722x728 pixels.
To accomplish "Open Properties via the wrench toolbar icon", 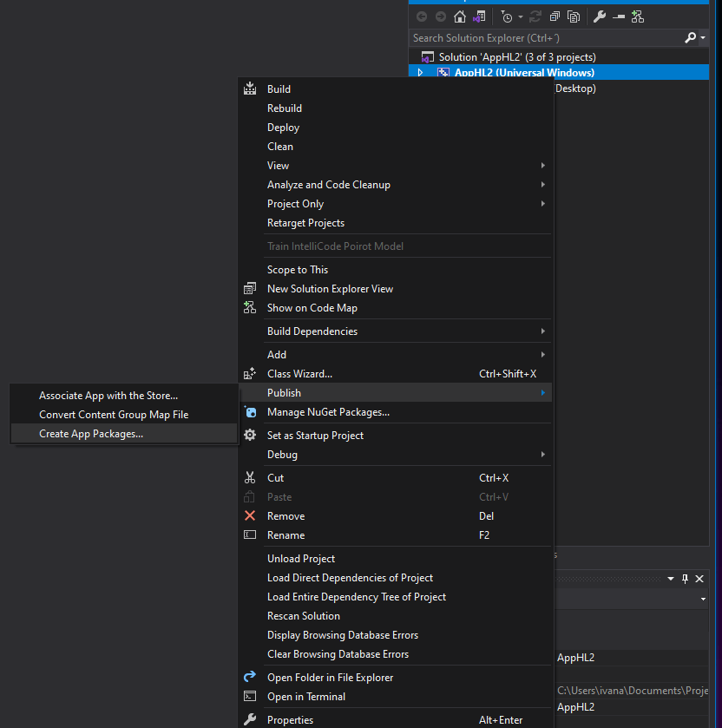I will [x=599, y=16].
